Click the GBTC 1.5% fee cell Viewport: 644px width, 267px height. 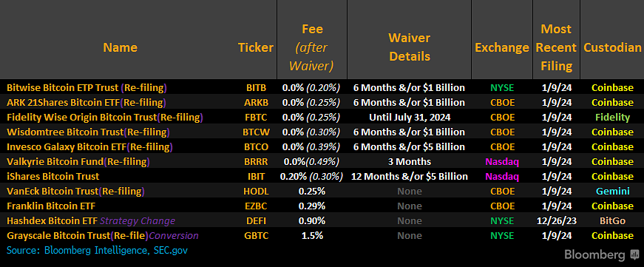click(312, 235)
